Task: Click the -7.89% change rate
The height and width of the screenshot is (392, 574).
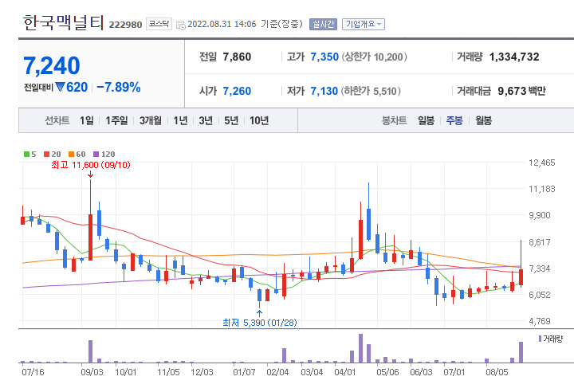Action: (119, 88)
